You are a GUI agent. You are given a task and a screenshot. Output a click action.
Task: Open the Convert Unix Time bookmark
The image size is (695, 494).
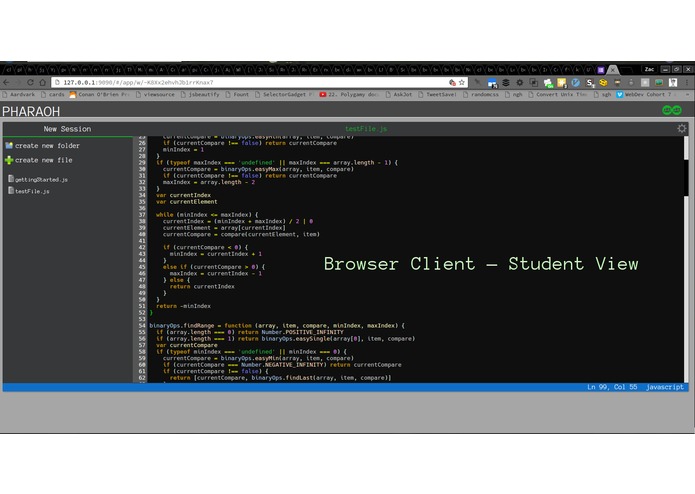[558, 94]
